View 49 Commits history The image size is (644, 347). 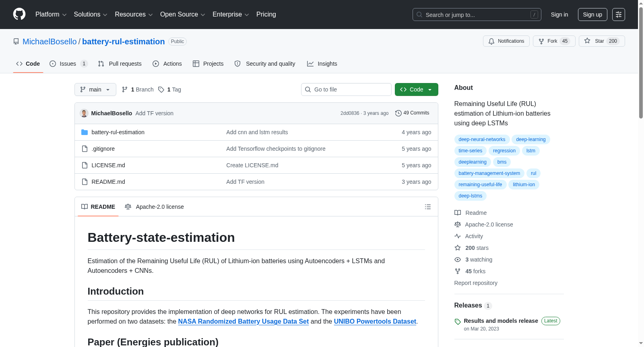click(x=412, y=113)
